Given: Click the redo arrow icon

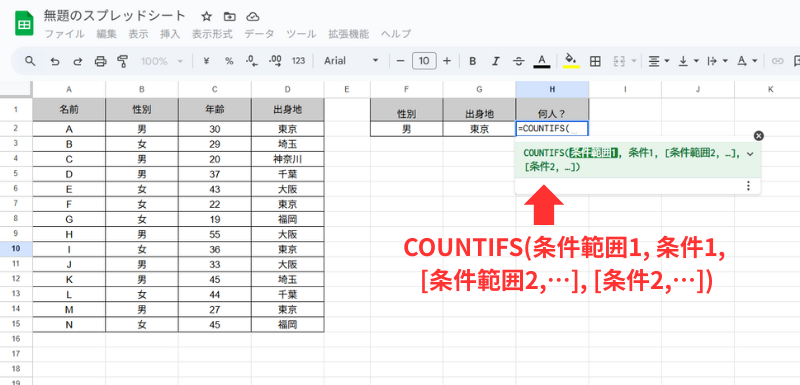Looking at the screenshot, I should [x=78, y=61].
